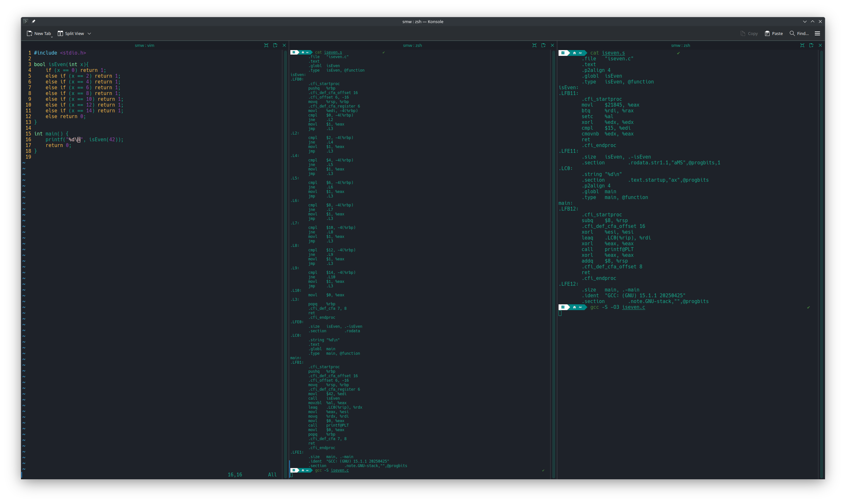This screenshot has width=846, height=504.
Task: Click the '.LFB11:' label in right pane
Action: click(568, 93)
